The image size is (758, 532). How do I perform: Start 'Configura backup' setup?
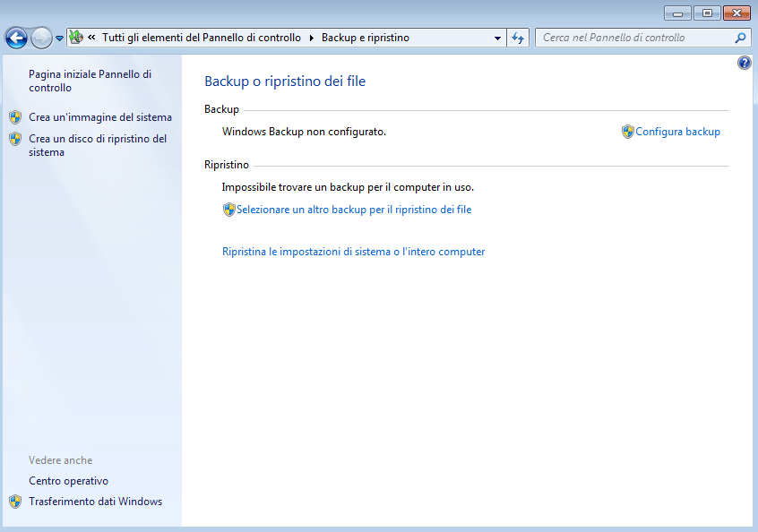pyautogui.click(x=677, y=132)
